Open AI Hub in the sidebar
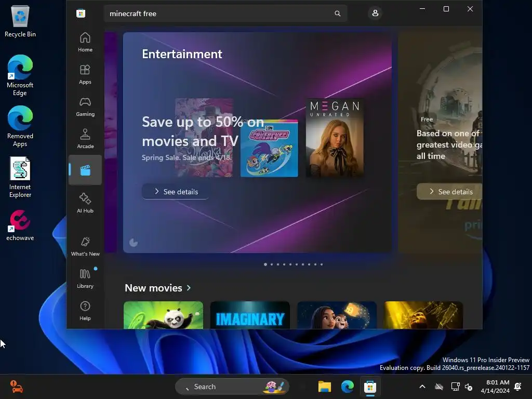 [x=85, y=203]
